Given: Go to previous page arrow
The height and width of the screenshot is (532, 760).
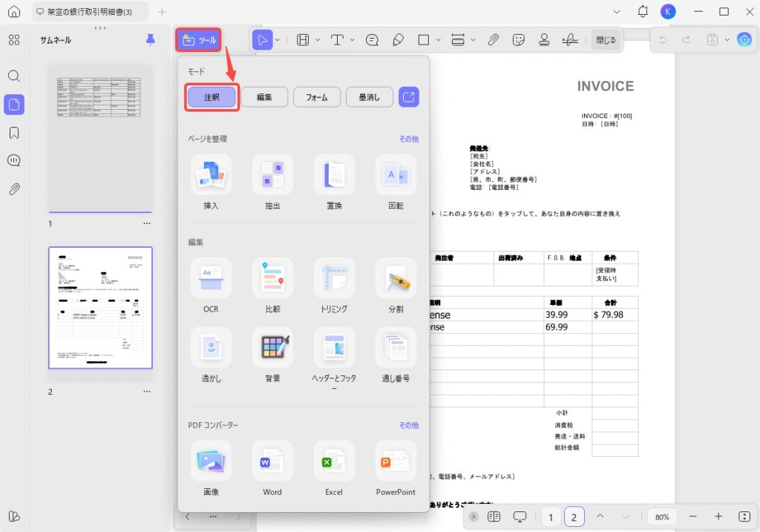Looking at the screenshot, I should tap(600, 516).
